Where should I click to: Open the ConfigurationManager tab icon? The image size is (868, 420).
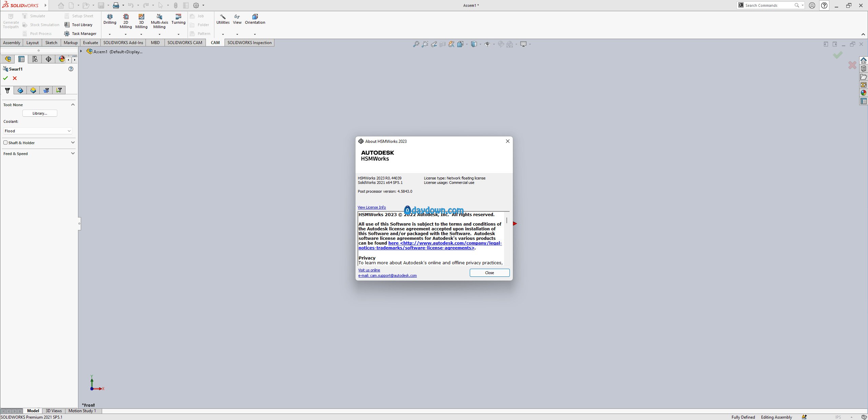pos(35,59)
